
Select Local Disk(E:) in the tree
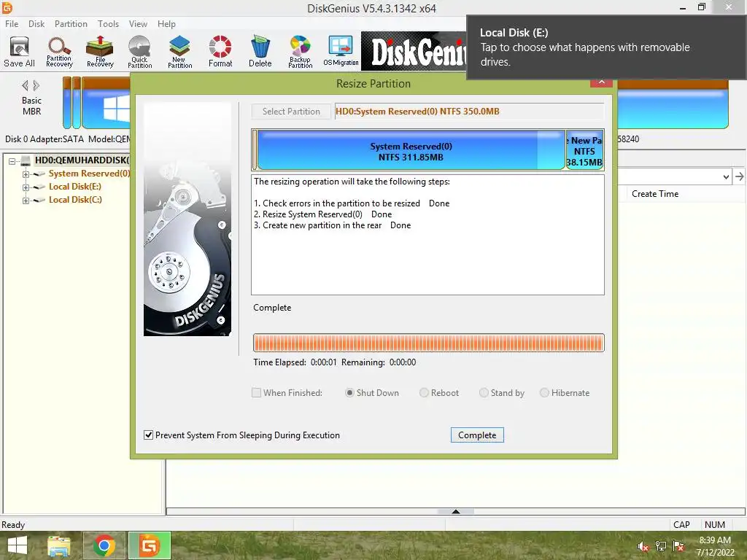(x=75, y=187)
